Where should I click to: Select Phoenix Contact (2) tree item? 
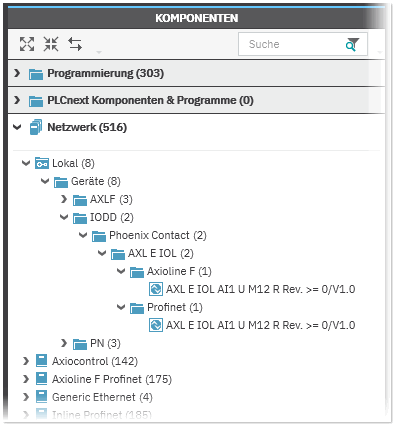[x=158, y=235]
